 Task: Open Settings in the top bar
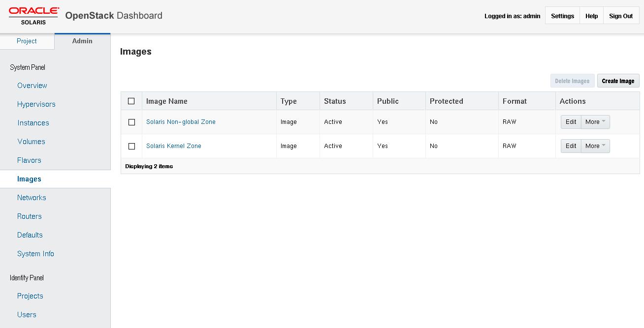(x=562, y=16)
